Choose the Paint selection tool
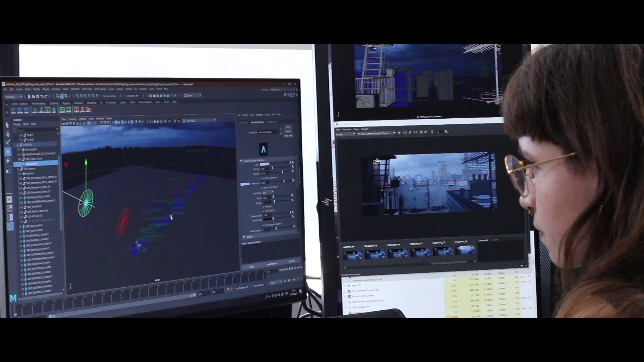The height and width of the screenshot is (362, 644). [7, 143]
